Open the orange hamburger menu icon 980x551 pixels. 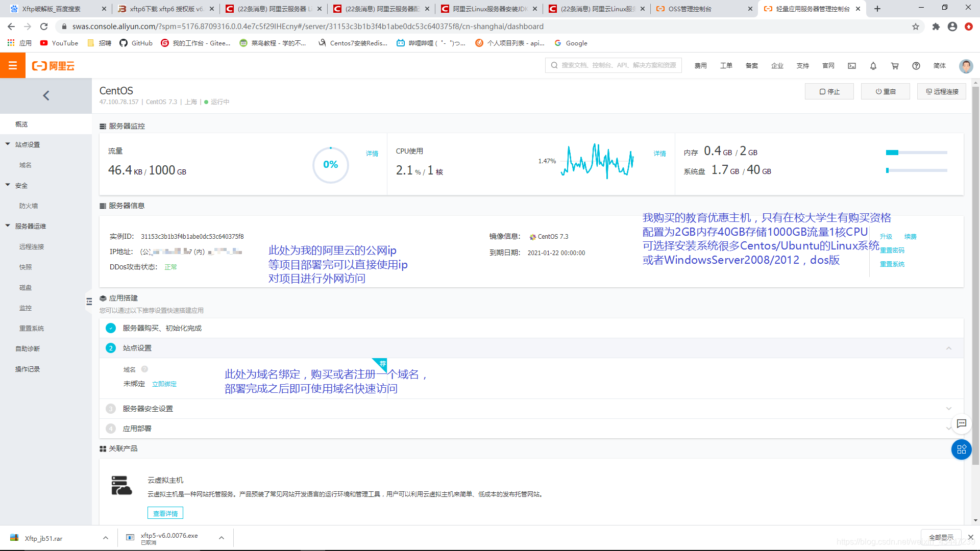[13, 66]
